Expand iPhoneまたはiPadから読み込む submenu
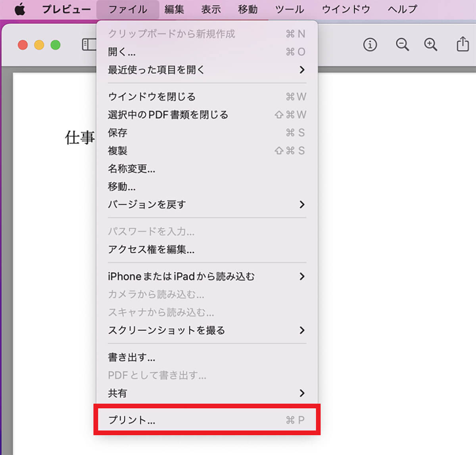This screenshot has width=476, height=455. pos(206,276)
